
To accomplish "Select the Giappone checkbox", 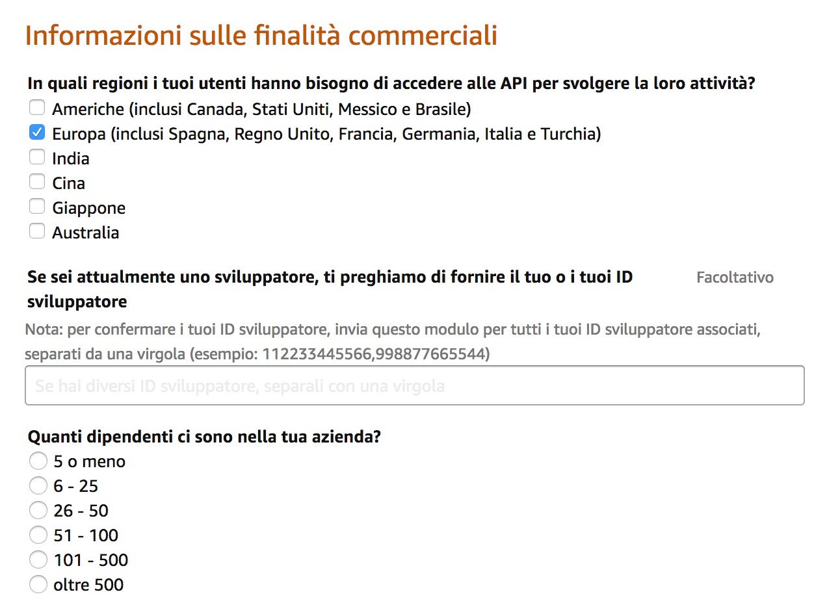I will [x=37, y=206].
